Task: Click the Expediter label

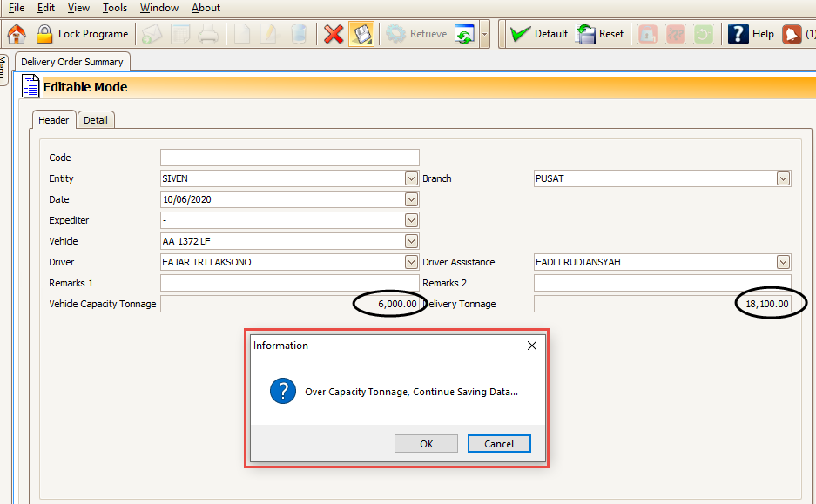Action: point(69,220)
